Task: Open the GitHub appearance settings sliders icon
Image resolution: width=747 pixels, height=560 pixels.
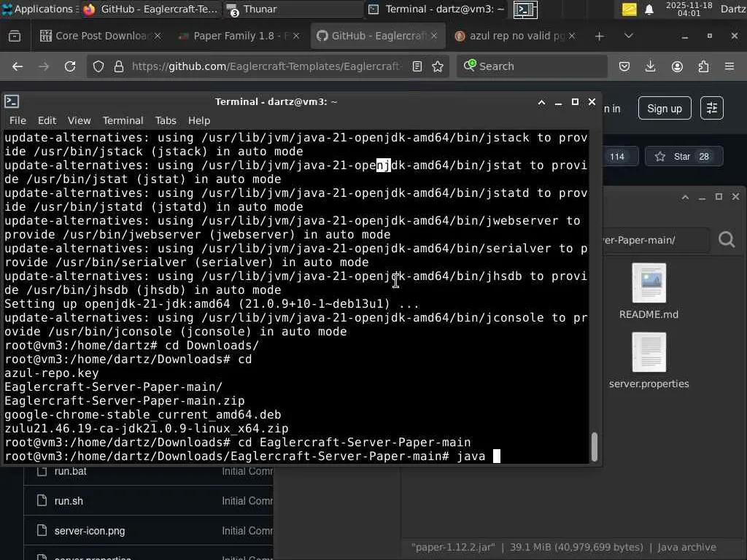Action: point(712,109)
